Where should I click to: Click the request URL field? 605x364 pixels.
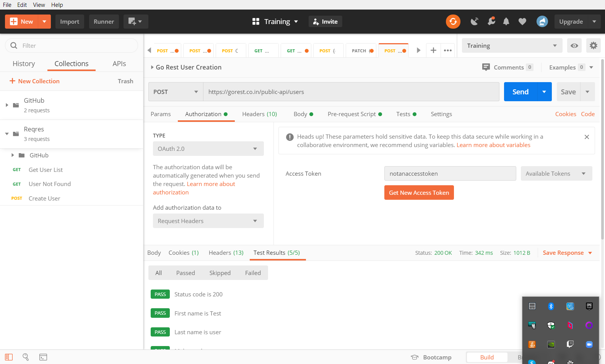[351, 92]
